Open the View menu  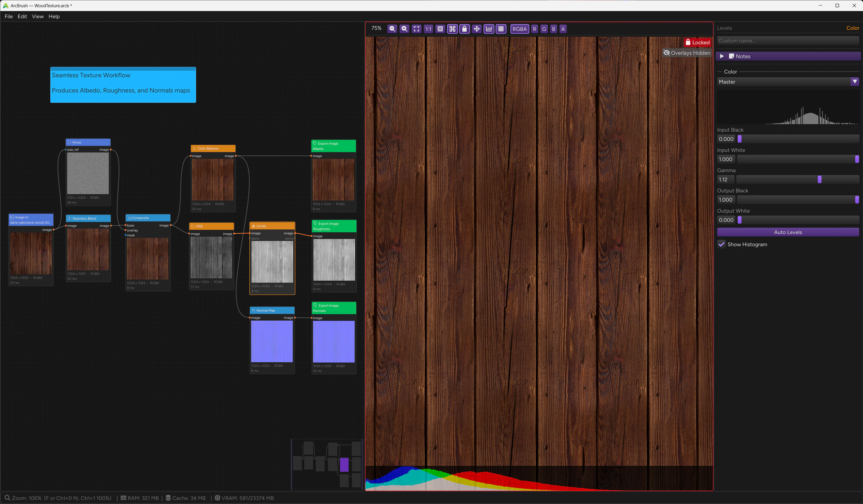[37, 16]
